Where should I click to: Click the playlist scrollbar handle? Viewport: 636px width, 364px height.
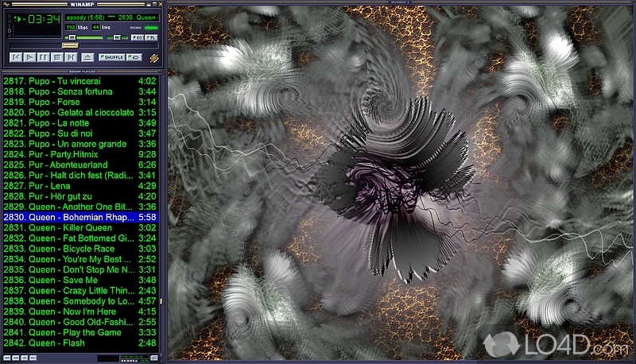(161, 301)
